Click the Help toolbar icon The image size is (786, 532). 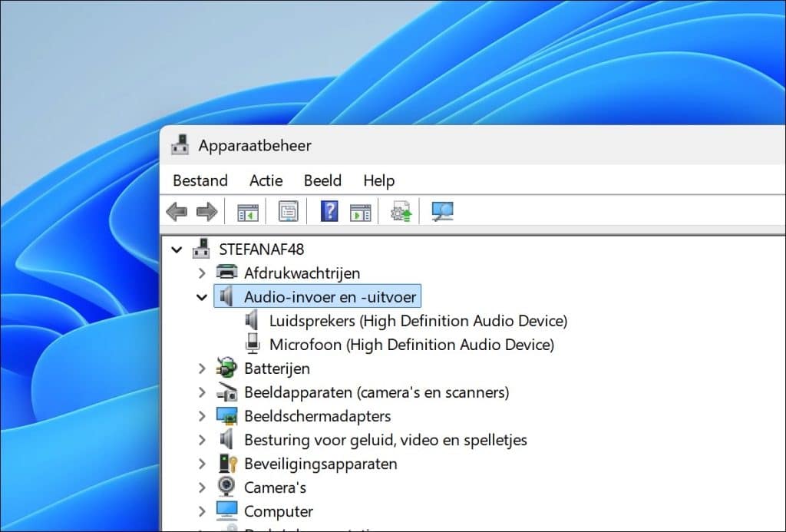(329, 211)
